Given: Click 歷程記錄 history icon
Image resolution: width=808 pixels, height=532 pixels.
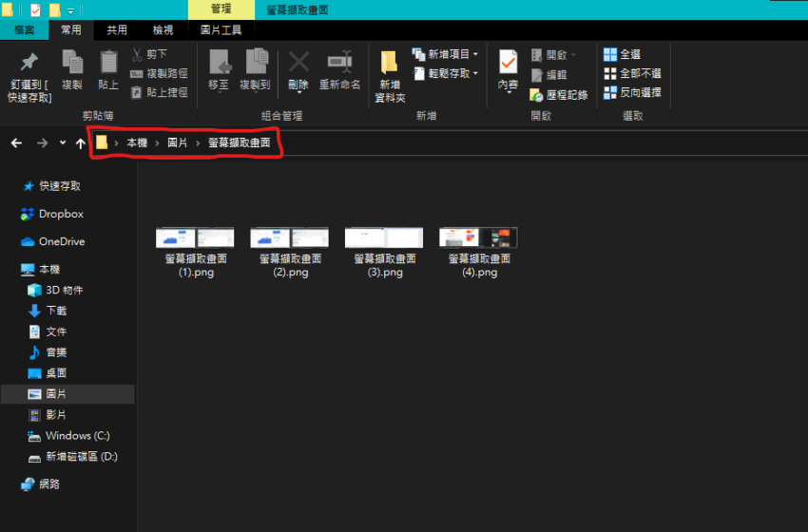Looking at the screenshot, I should [x=537, y=95].
